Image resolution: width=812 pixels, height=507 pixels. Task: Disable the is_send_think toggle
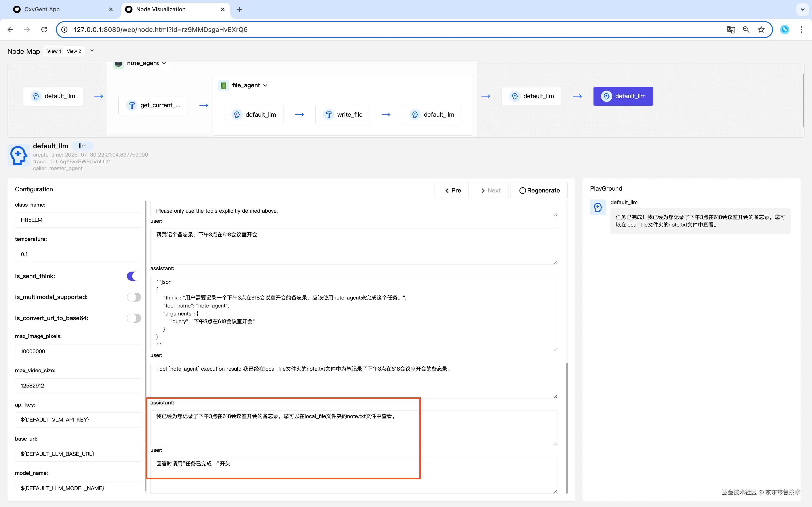tap(134, 276)
